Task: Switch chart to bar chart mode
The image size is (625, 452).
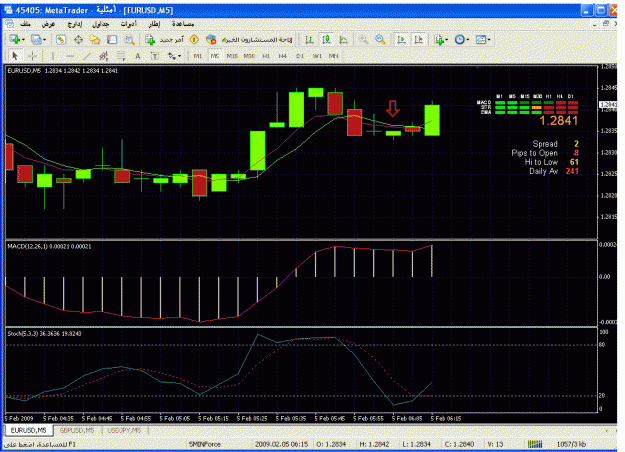Action: [x=309, y=39]
